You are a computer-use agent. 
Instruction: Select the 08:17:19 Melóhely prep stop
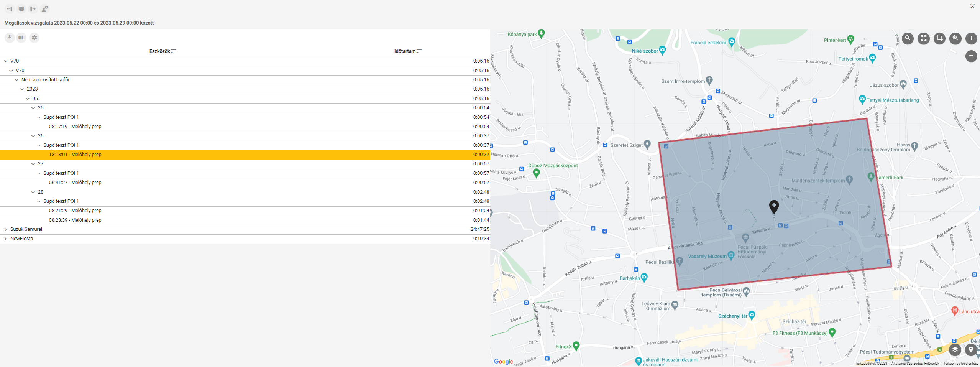coord(75,127)
